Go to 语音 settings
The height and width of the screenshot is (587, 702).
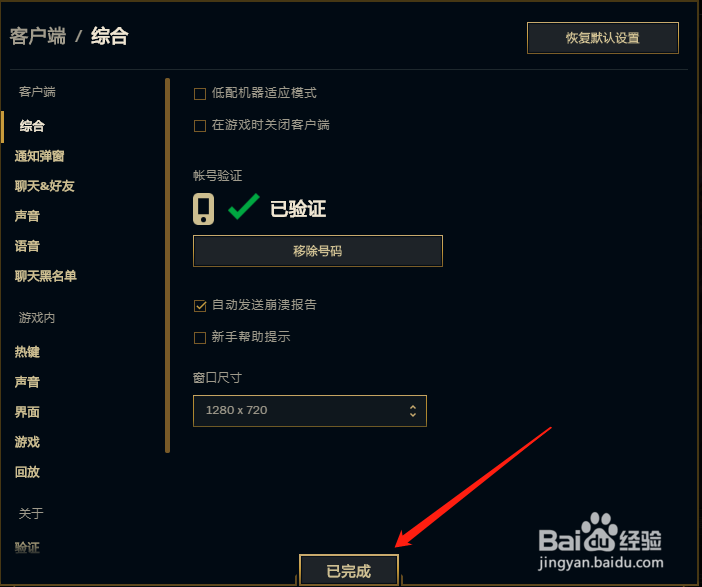pos(27,246)
